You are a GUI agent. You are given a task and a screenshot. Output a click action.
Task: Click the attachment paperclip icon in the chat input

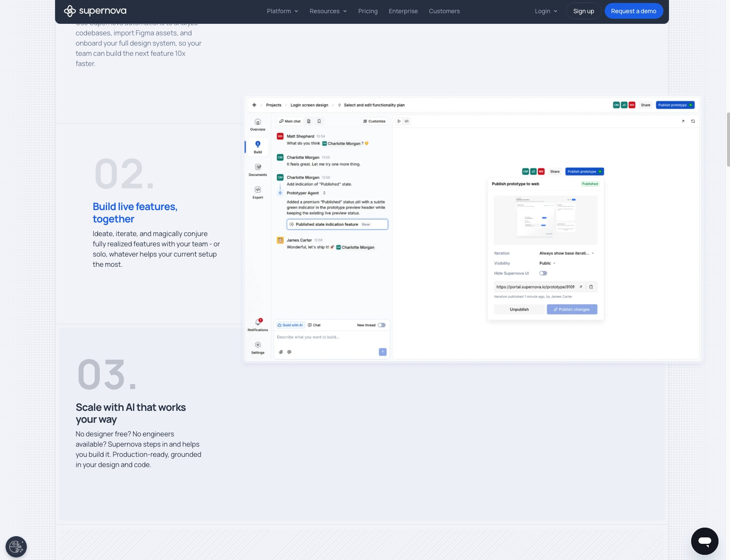coord(281,352)
